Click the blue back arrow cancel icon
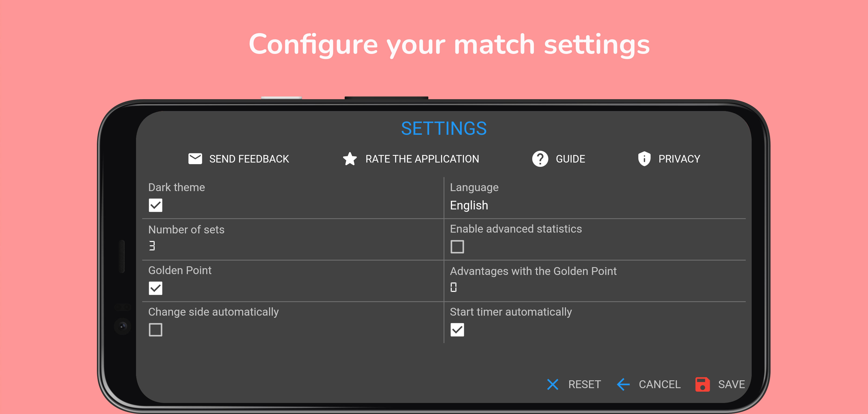This screenshot has width=868, height=414. [x=623, y=384]
